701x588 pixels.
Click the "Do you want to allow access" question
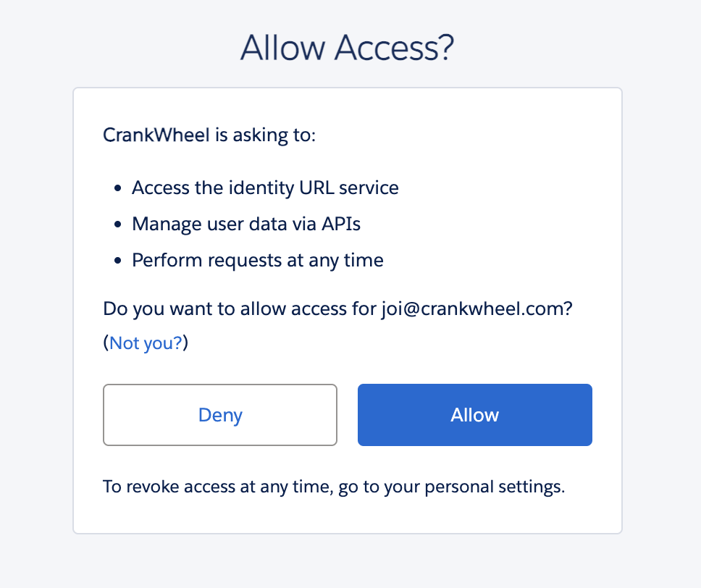pyautogui.click(x=239, y=309)
